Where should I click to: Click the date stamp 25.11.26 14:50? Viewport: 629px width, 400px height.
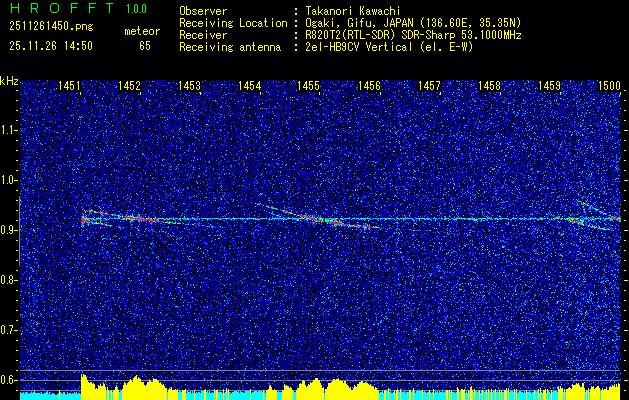(51, 46)
